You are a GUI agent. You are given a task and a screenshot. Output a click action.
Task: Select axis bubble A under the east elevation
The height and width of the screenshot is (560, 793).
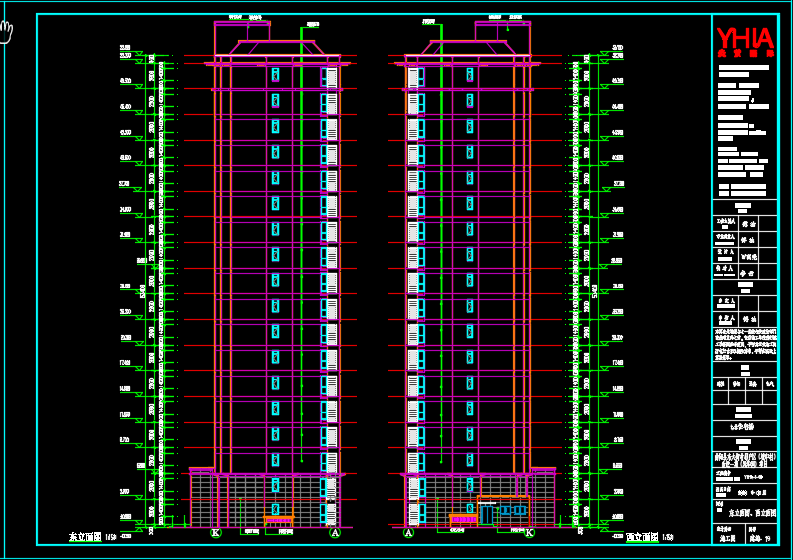pyautogui.click(x=335, y=534)
